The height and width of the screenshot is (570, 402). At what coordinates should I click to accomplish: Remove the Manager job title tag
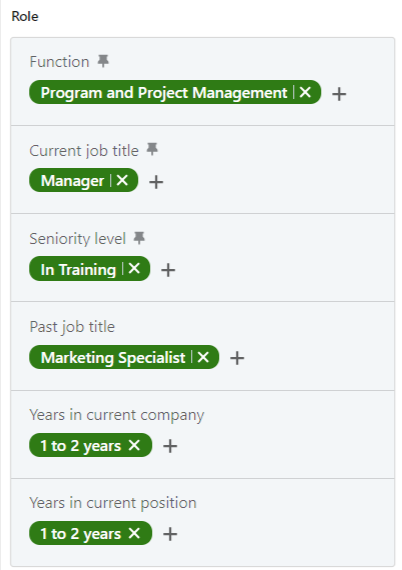[122, 180]
